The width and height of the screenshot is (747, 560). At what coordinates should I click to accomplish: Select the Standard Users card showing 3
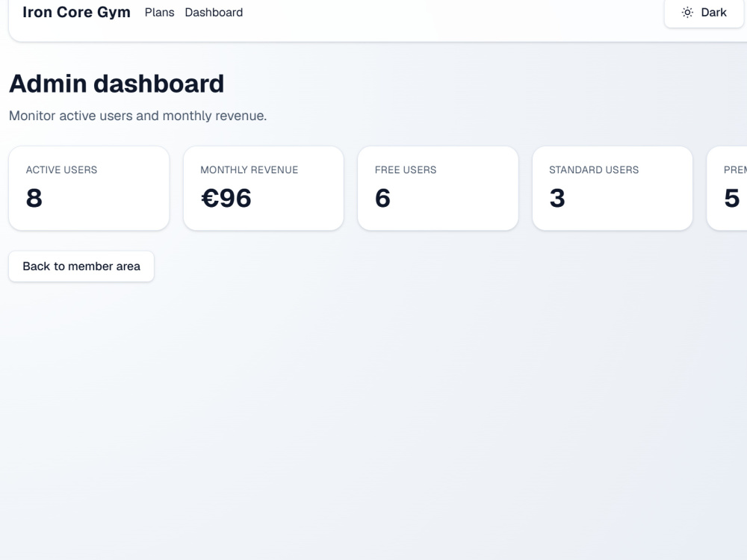(x=613, y=189)
